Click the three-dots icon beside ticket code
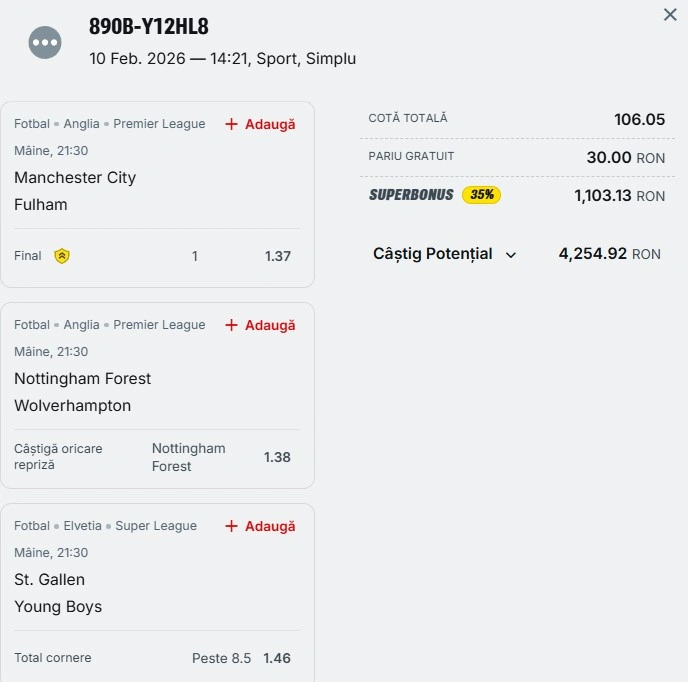Screen dimensions: 688x682 pyautogui.click(x=46, y=43)
